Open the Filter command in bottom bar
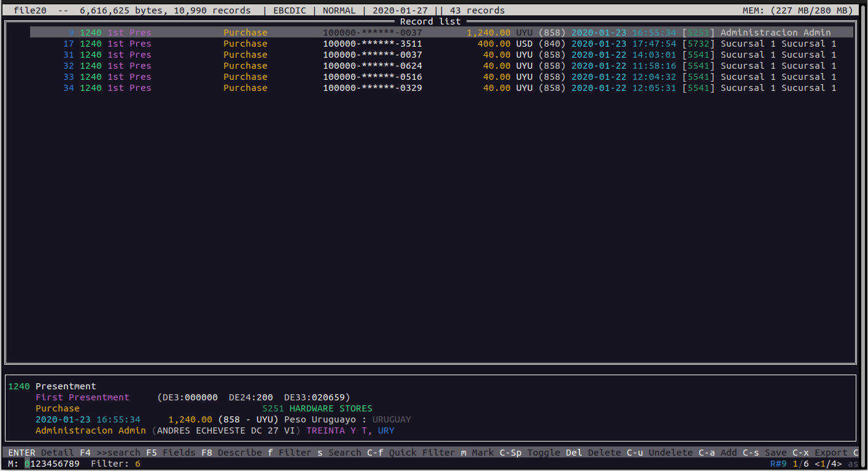868x471 pixels. 289,453
